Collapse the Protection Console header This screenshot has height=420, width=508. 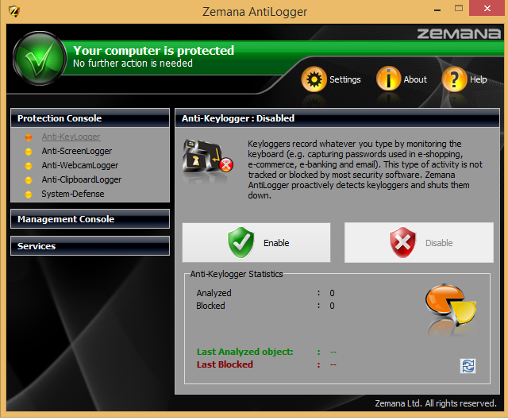click(90, 118)
